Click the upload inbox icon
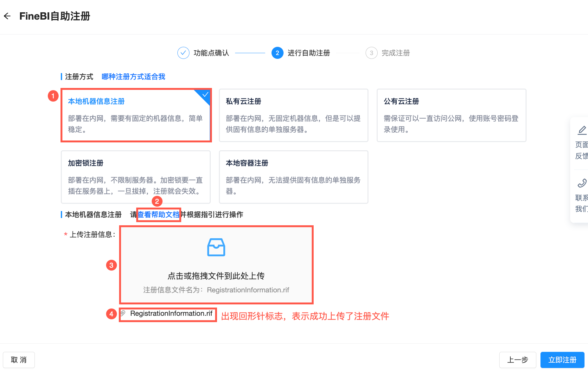 [216, 247]
